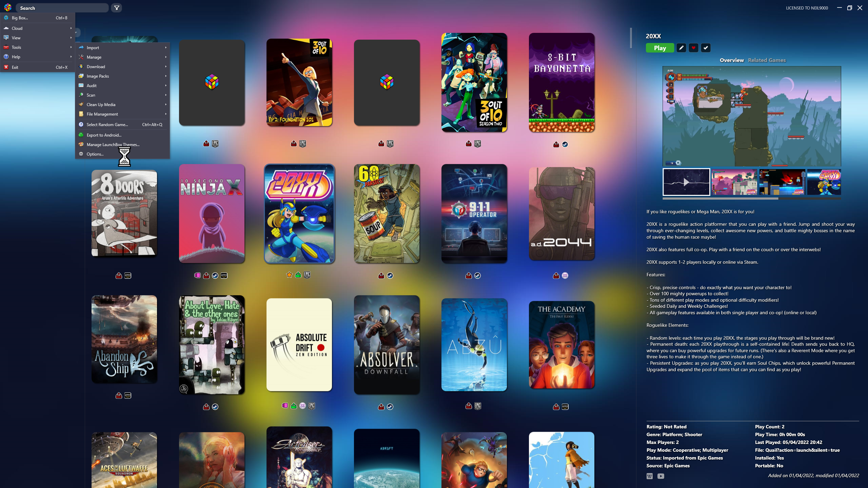
Task: Focus the Search input field
Action: (x=62, y=8)
